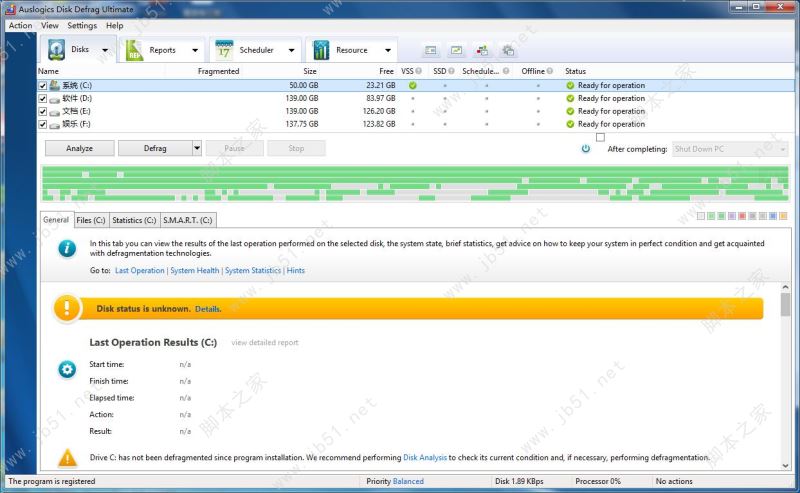Image resolution: width=800 pixels, height=493 pixels.
Task: Uncheck the drive E: checkbox
Action: point(43,111)
